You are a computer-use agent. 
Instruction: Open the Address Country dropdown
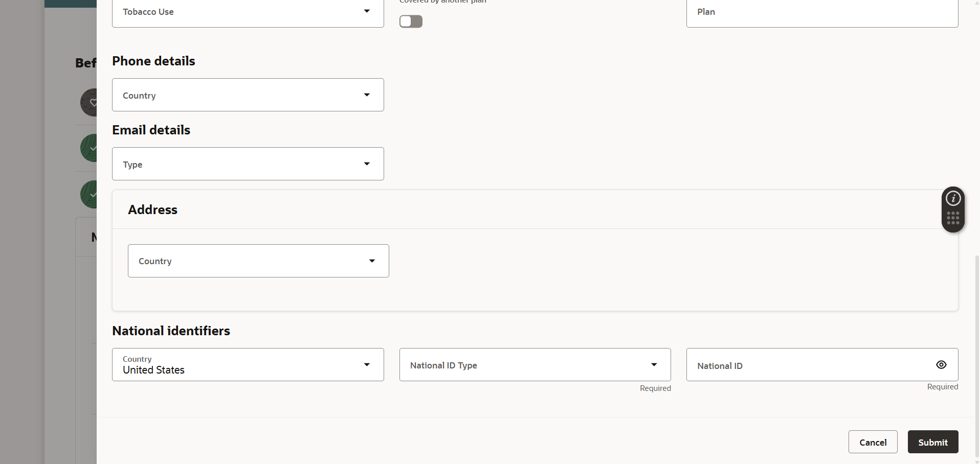258,261
